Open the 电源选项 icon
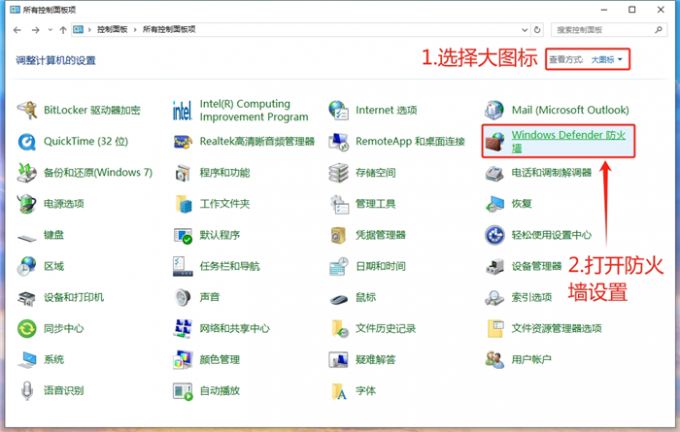 click(x=26, y=204)
